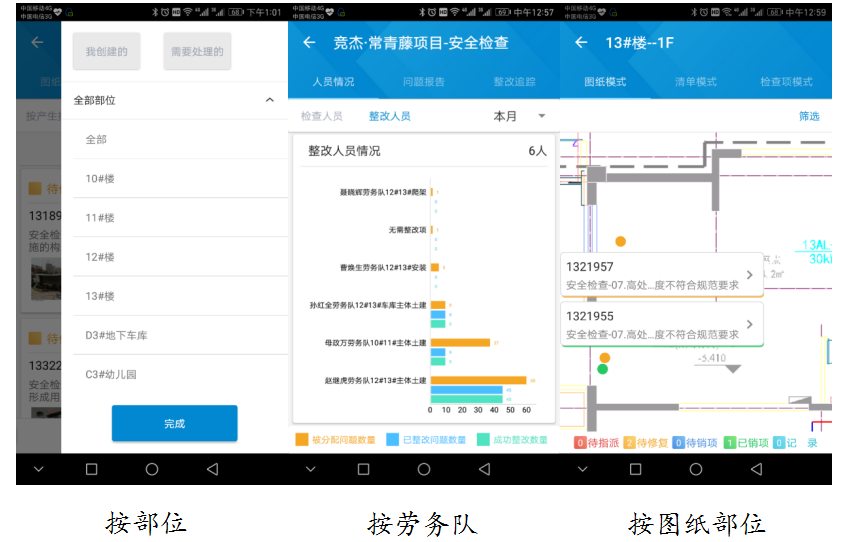The height and width of the screenshot is (542, 859).
Task: Tap back arrow beside 13#楼--1F title
Action: [x=581, y=42]
